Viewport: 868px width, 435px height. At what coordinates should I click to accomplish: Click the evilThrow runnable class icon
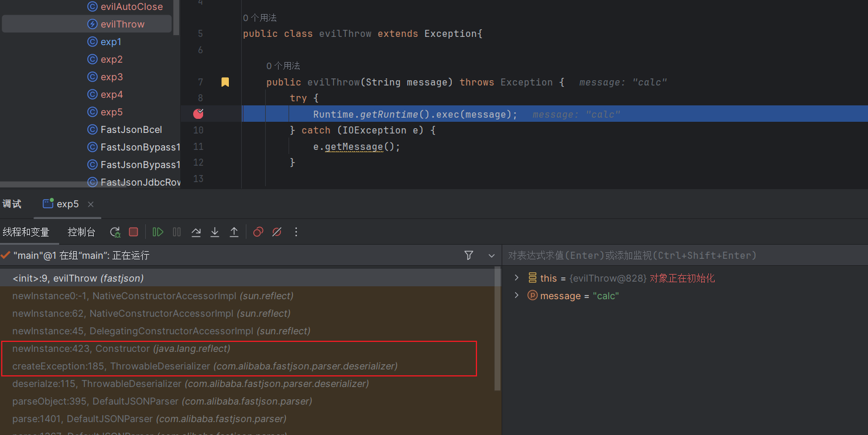(92, 24)
